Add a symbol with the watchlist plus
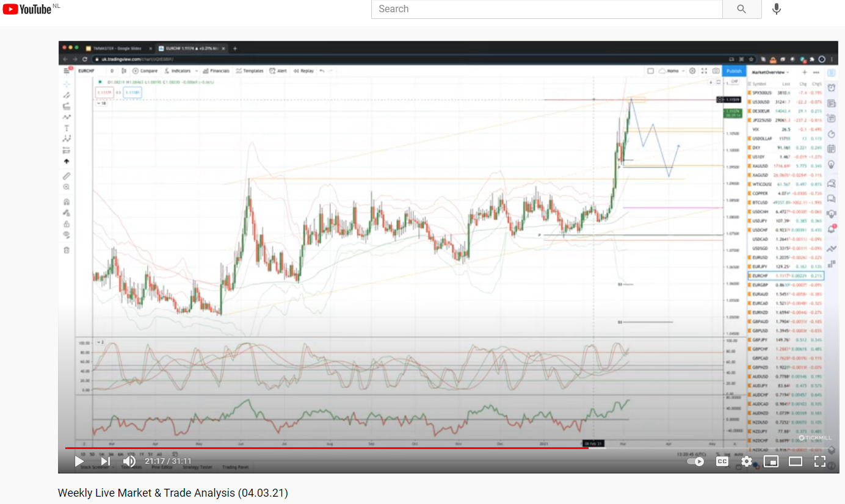The image size is (845, 504). click(x=805, y=72)
